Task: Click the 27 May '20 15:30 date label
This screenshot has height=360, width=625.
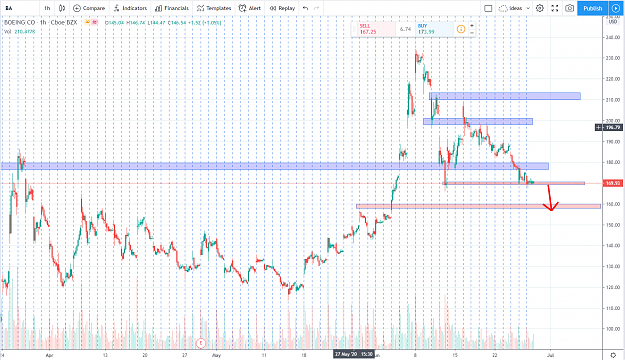Action: (x=354, y=354)
